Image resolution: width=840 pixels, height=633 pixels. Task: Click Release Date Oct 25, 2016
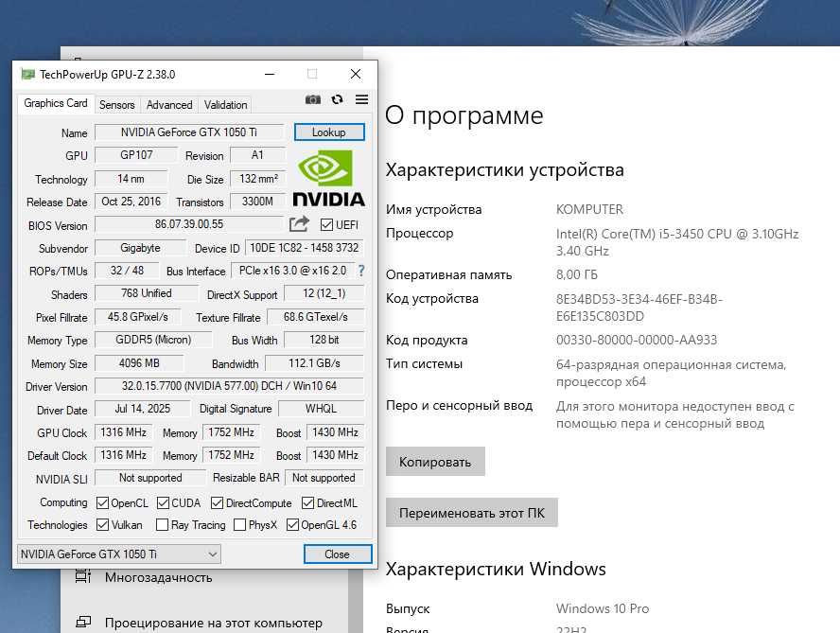131,202
